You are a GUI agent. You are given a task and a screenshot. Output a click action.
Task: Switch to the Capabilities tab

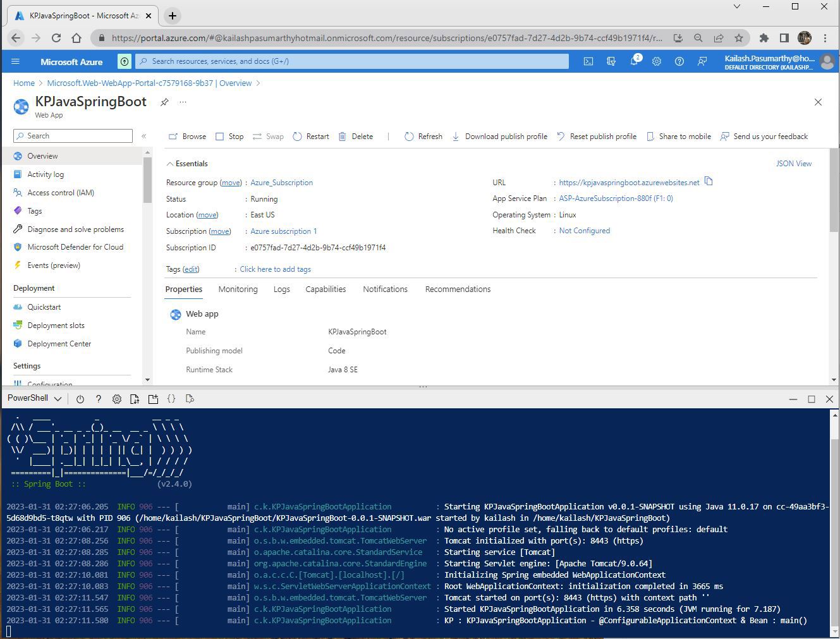click(x=326, y=289)
